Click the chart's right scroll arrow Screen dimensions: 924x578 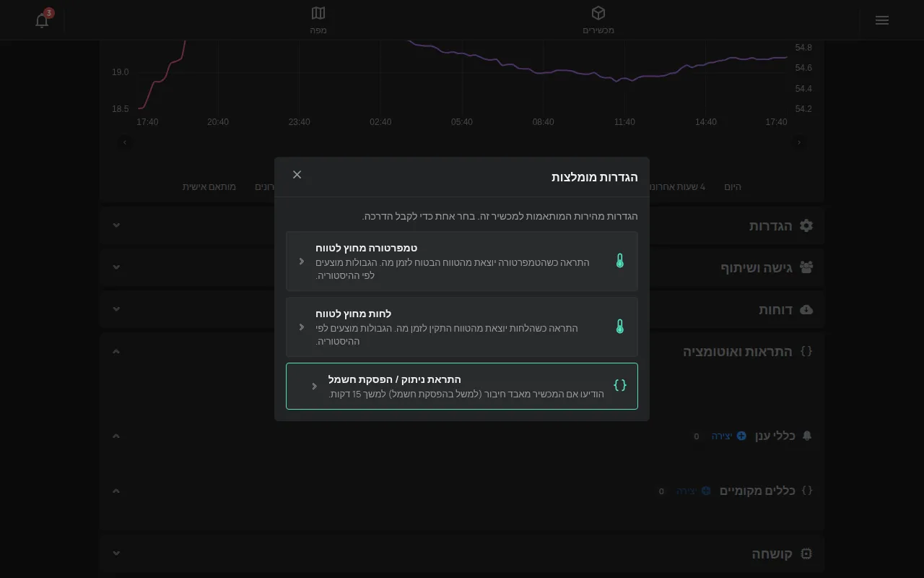click(x=799, y=142)
